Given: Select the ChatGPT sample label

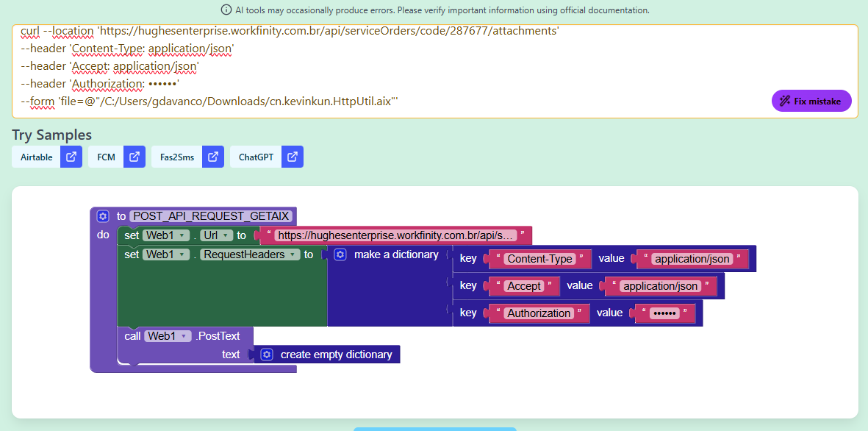Looking at the screenshot, I should [x=256, y=157].
